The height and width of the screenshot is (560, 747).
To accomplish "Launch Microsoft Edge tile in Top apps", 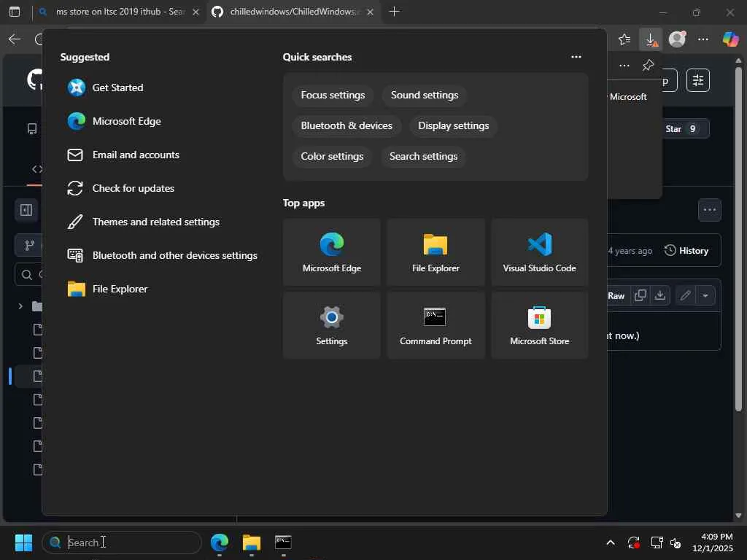I will (332, 252).
